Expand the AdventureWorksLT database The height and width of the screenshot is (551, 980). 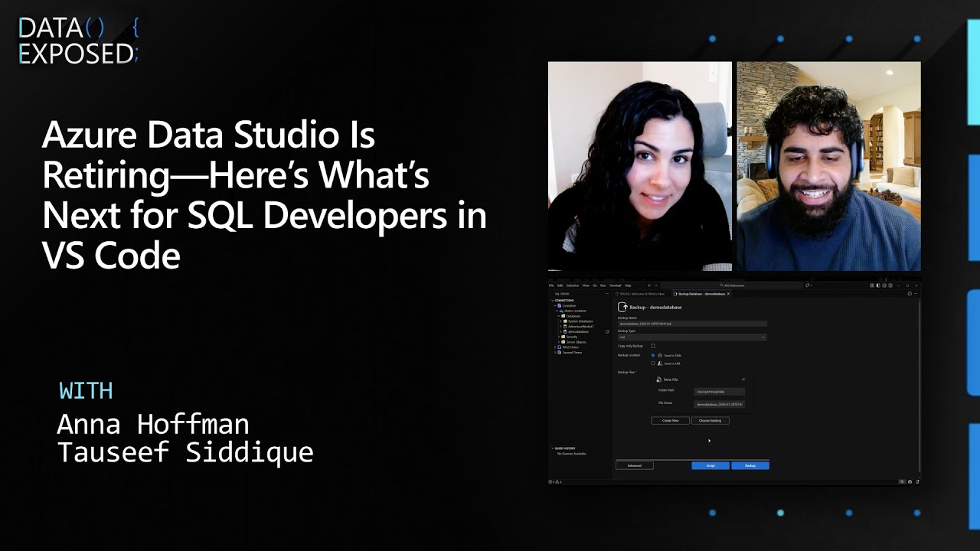(x=560, y=327)
